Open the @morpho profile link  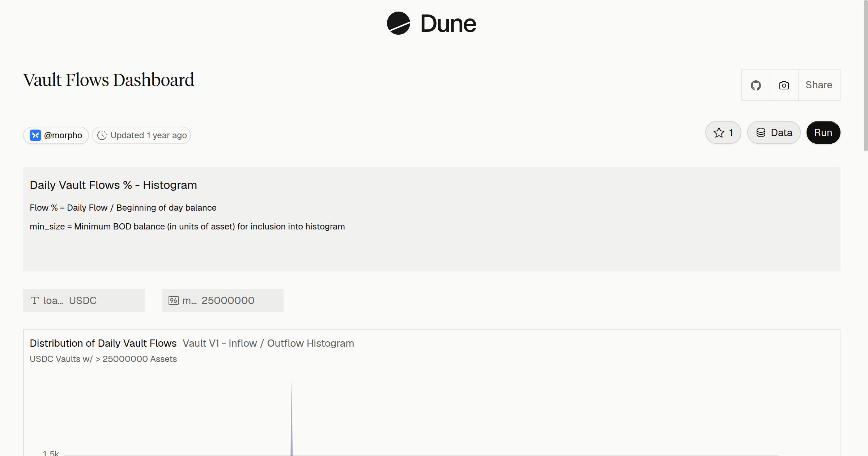pyautogui.click(x=56, y=135)
